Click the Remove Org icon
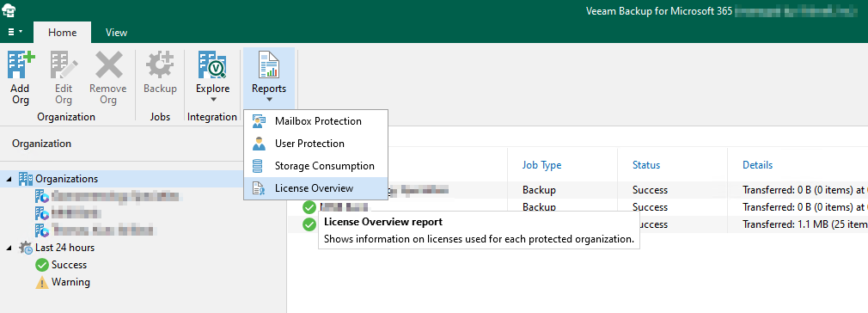This screenshot has height=313, width=868. click(108, 64)
